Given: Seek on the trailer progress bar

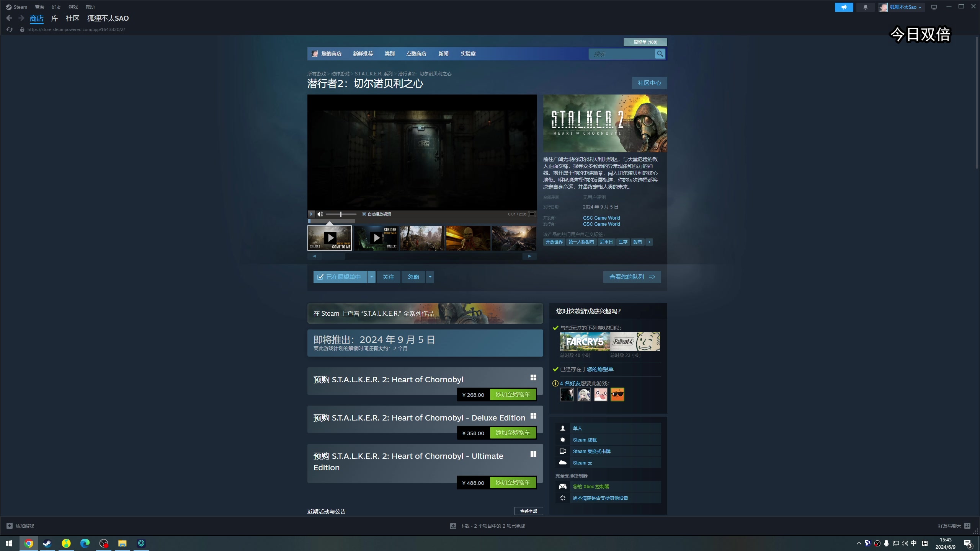Looking at the screenshot, I should (422, 221).
